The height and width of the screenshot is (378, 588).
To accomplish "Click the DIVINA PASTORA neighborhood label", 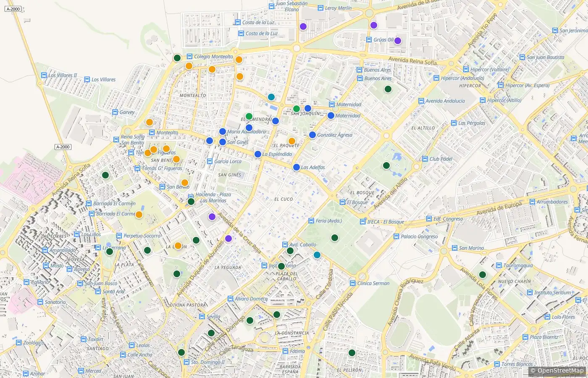I will [x=188, y=305].
